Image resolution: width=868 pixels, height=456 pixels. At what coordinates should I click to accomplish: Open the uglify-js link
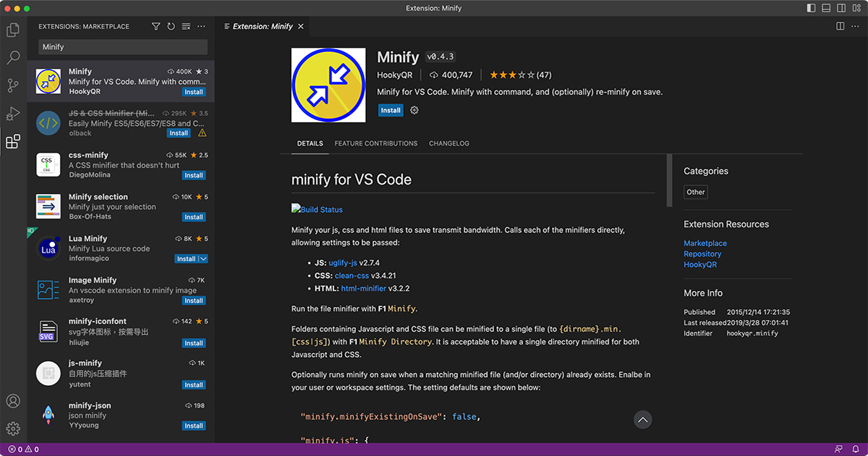[x=344, y=263]
